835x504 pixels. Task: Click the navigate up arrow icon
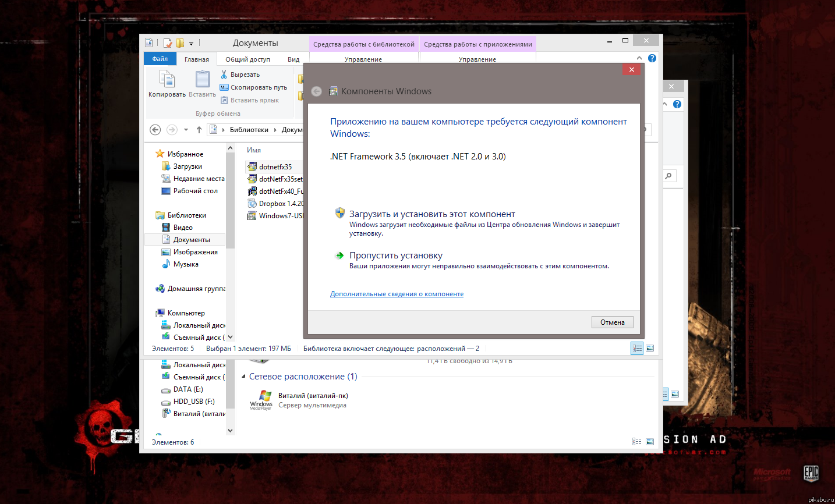[200, 129]
